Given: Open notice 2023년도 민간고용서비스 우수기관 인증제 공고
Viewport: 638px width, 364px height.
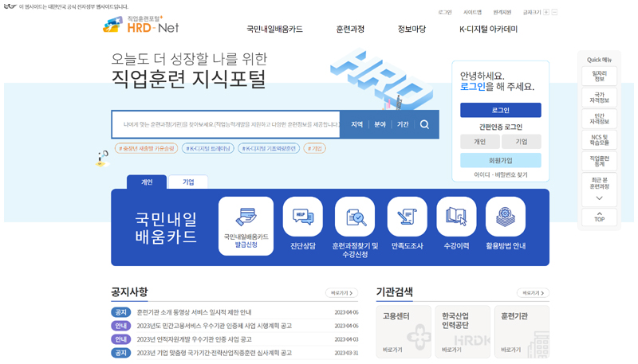Looking at the screenshot, I should [x=214, y=326].
